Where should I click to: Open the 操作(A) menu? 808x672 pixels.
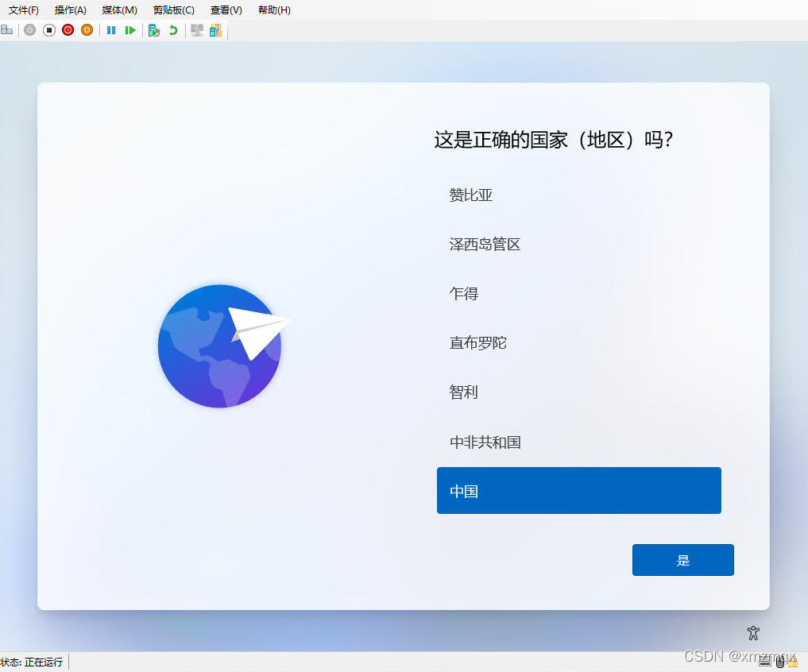point(71,10)
